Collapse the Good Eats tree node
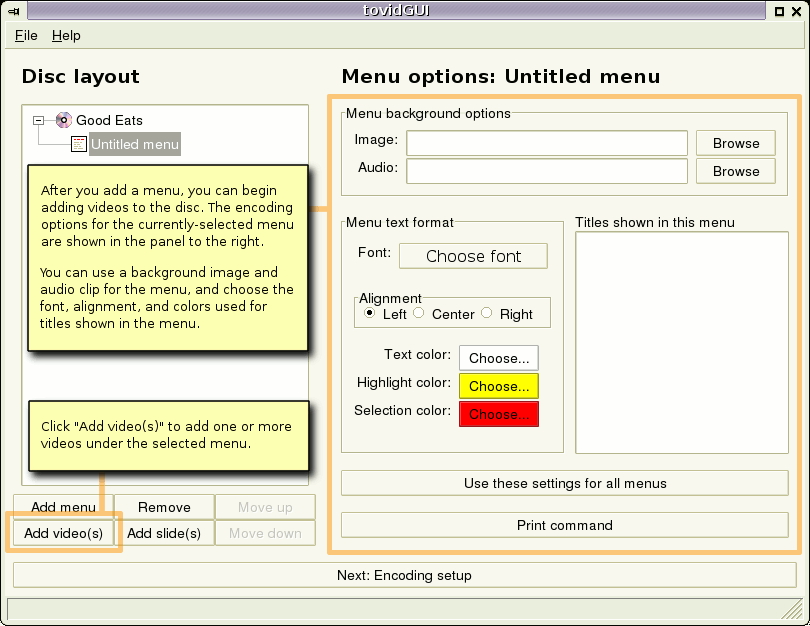810x626 pixels. pos(37,120)
